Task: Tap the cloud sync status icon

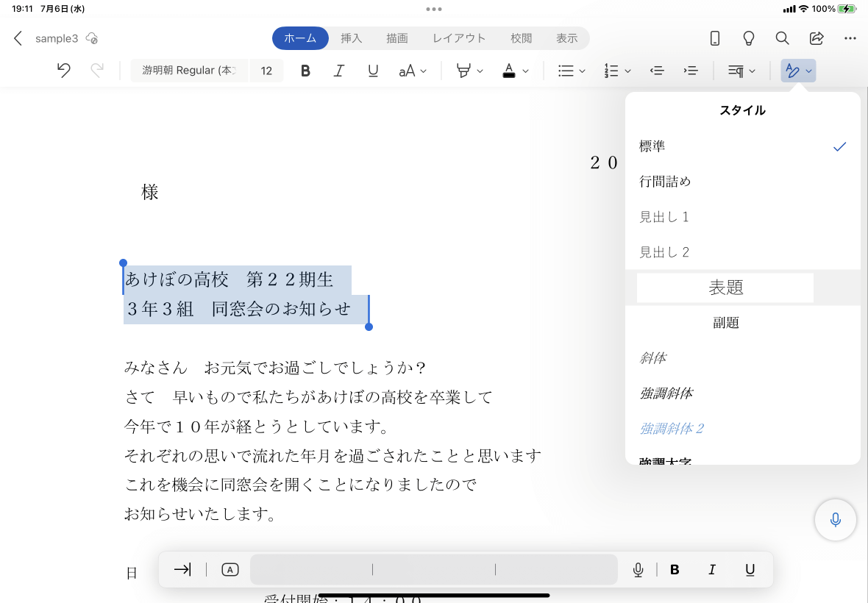Action: (92, 38)
